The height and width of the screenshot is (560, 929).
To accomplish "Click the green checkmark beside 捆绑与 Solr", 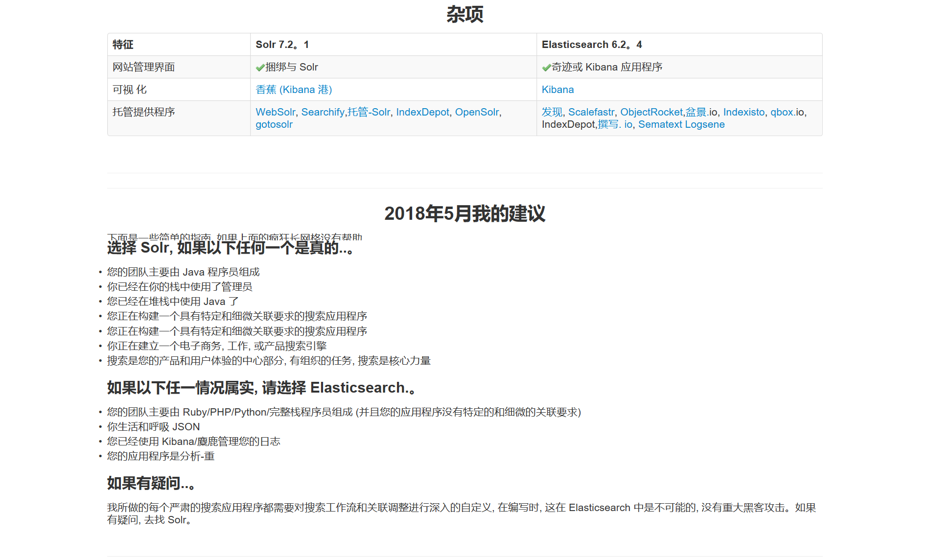I will [x=260, y=68].
